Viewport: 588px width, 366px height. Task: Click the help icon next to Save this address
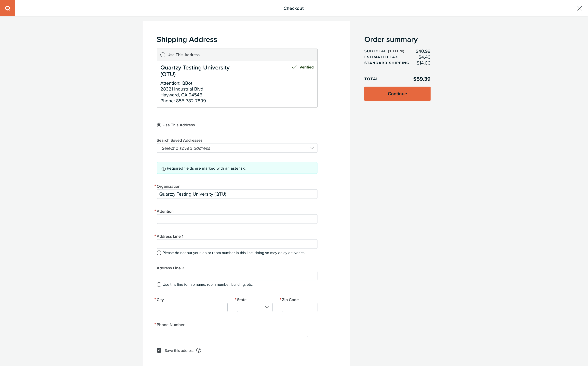199,350
